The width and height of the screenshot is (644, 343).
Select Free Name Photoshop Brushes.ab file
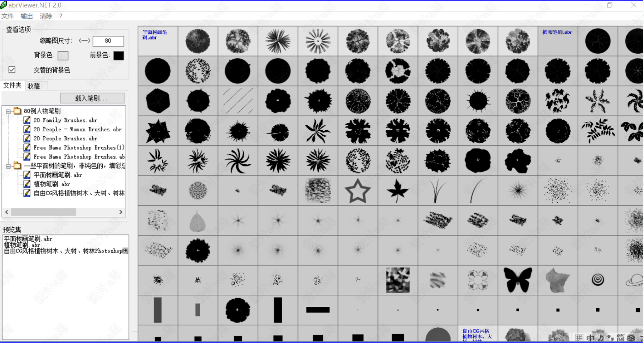point(79,157)
